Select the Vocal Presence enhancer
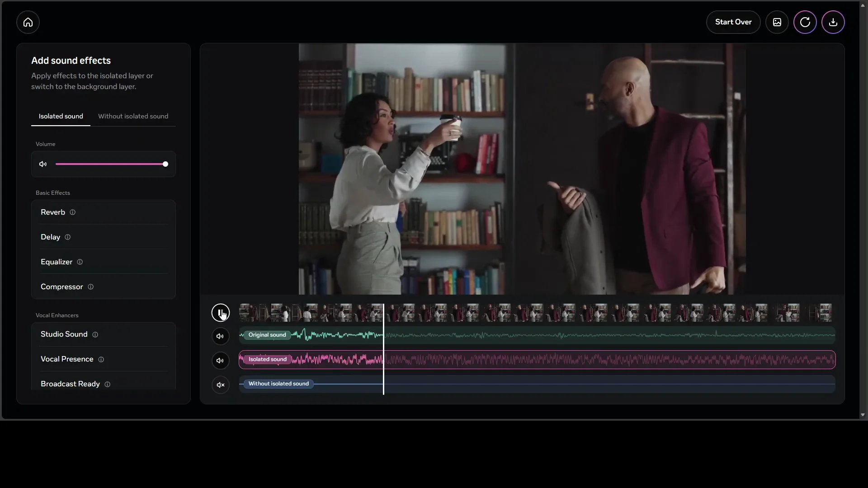This screenshot has width=868, height=488. tap(67, 359)
